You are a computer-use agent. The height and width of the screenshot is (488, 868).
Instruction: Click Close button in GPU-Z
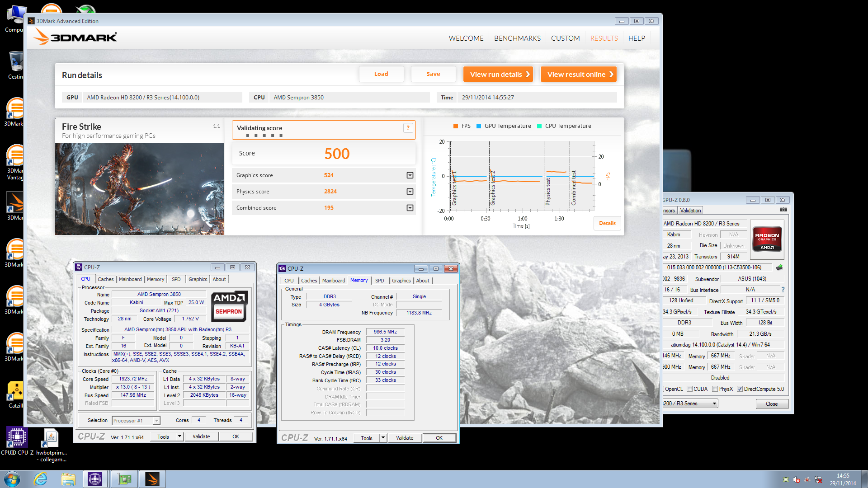pyautogui.click(x=772, y=404)
